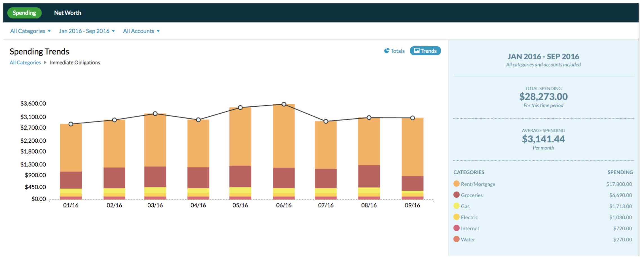The image size is (644, 260).
Task: Click the breadcrumb arrow separator
Action: 45,63
